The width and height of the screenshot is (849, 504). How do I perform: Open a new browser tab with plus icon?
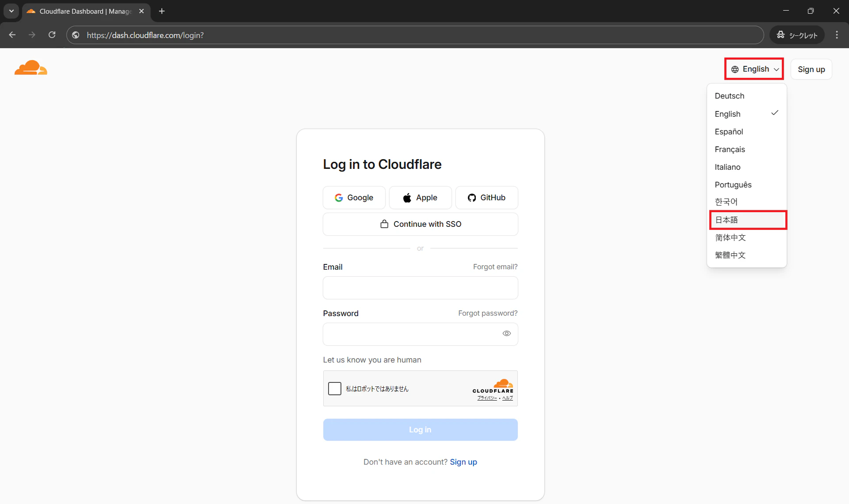pos(162,11)
